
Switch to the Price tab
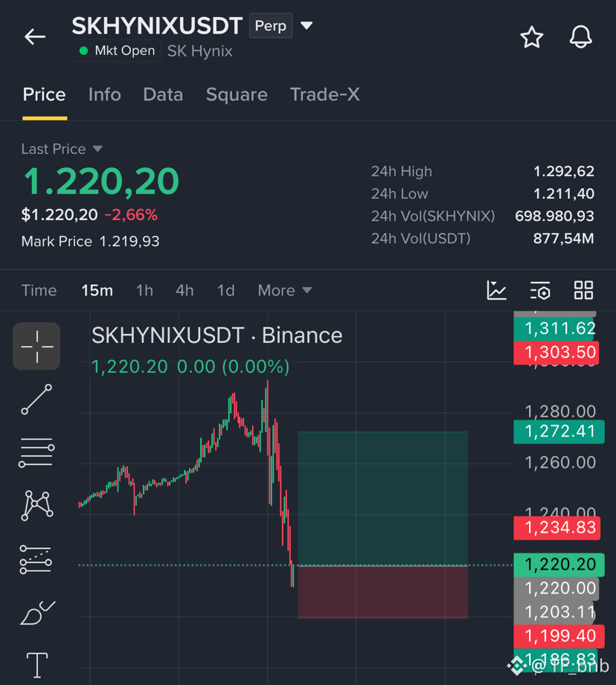[x=45, y=94]
